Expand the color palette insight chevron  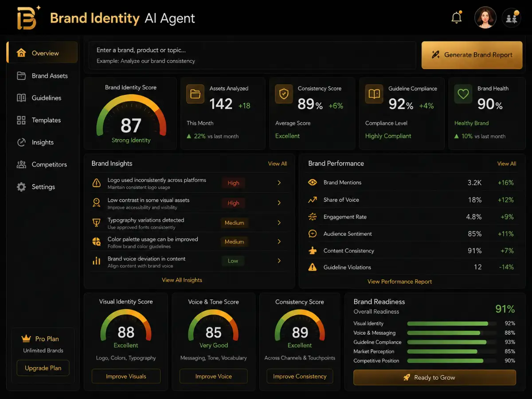coord(279,242)
